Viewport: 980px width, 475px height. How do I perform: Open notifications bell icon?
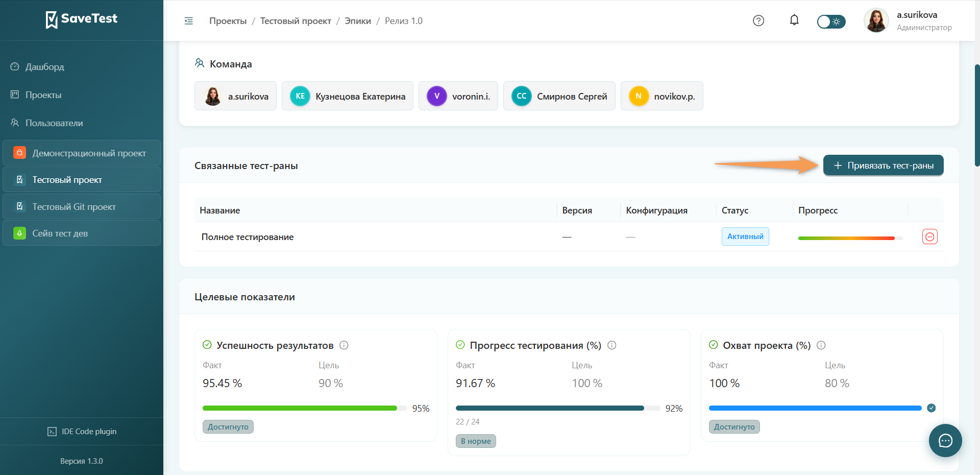794,20
